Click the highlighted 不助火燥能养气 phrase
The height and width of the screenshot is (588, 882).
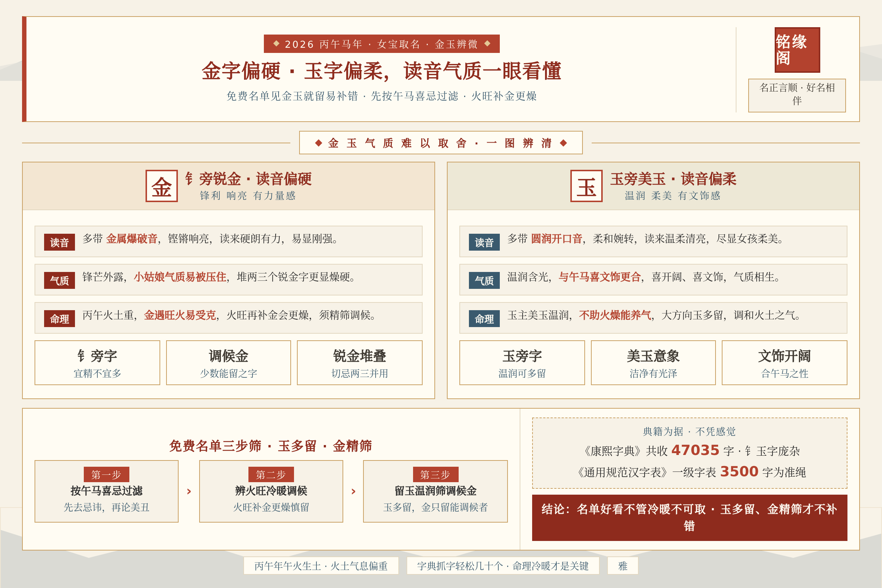615,315
